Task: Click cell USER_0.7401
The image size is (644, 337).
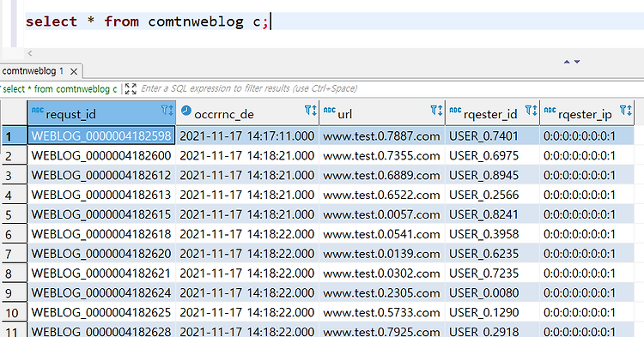Action: 493,135
